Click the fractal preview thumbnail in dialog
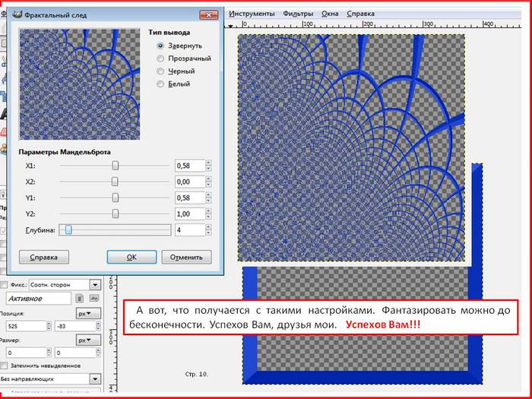This screenshot has height=399, width=532. pos(79,84)
